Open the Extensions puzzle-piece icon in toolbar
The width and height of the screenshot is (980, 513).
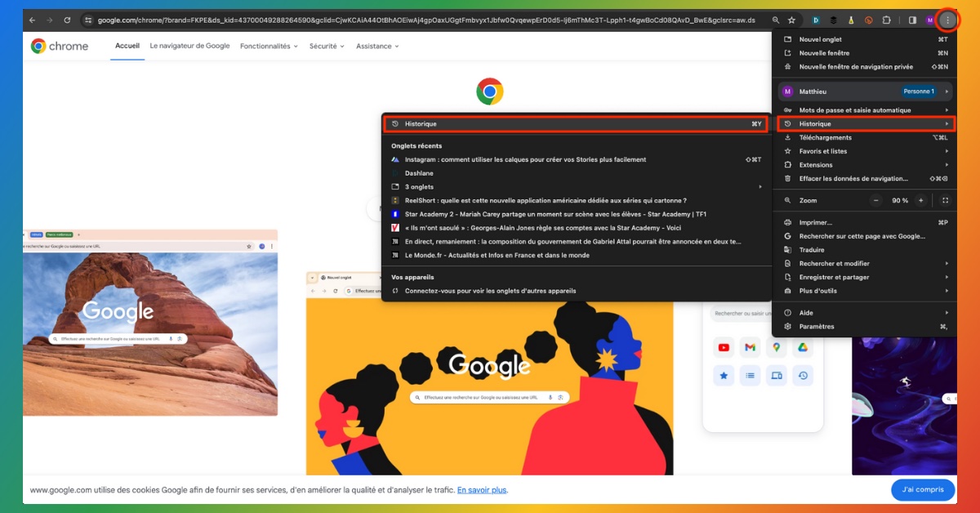tap(886, 20)
